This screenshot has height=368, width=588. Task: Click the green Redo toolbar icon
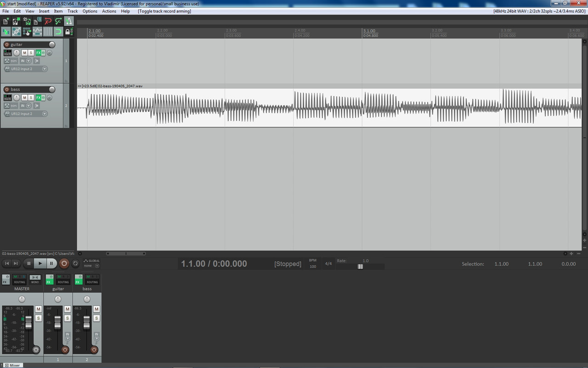click(x=58, y=21)
